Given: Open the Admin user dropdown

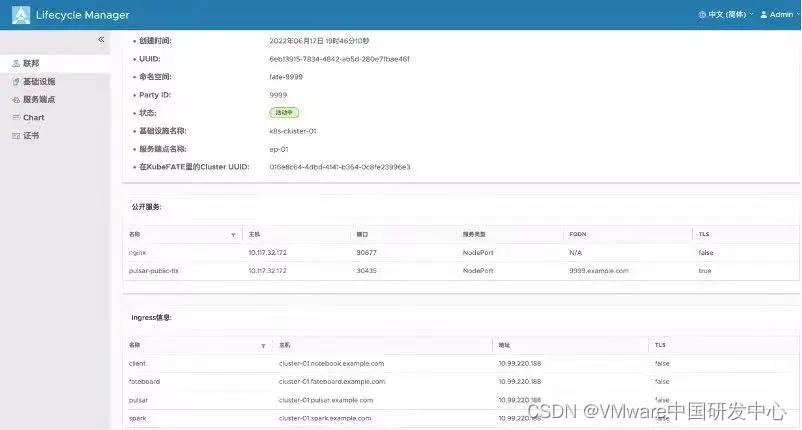Looking at the screenshot, I should point(780,14).
